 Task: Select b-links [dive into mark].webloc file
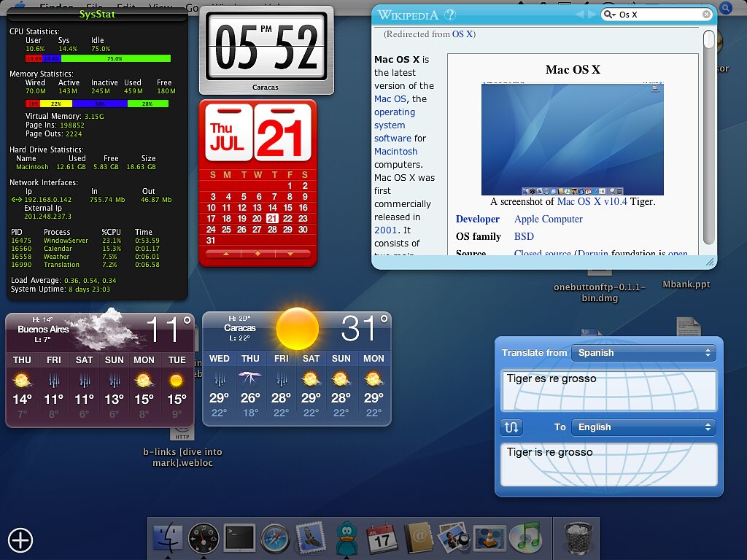[x=182, y=457]
